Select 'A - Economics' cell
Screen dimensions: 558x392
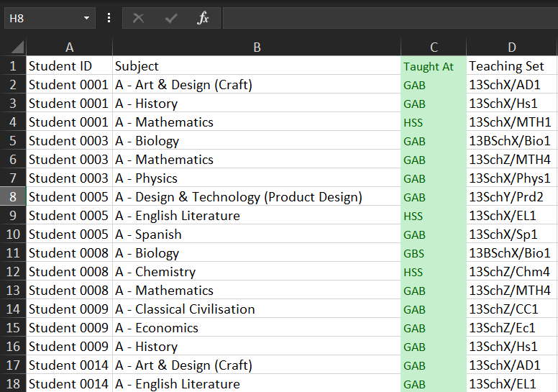click(257, 327)
